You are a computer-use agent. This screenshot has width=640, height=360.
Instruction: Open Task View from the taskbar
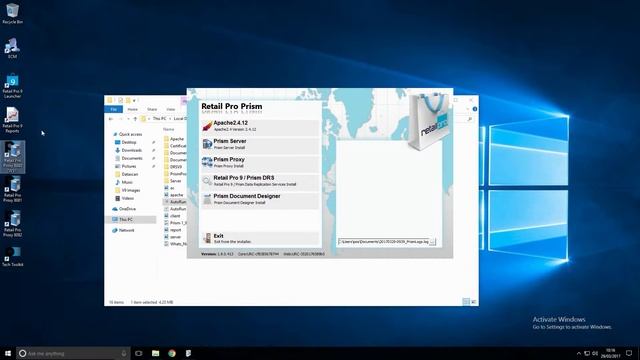point(139,353)
